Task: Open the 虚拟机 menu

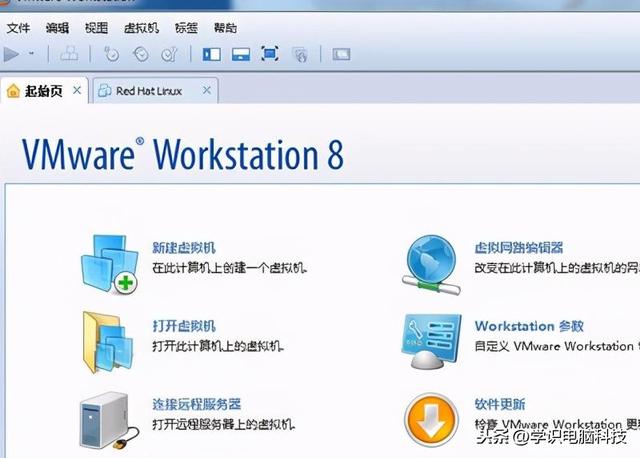Action: click(x=141, y=28)
